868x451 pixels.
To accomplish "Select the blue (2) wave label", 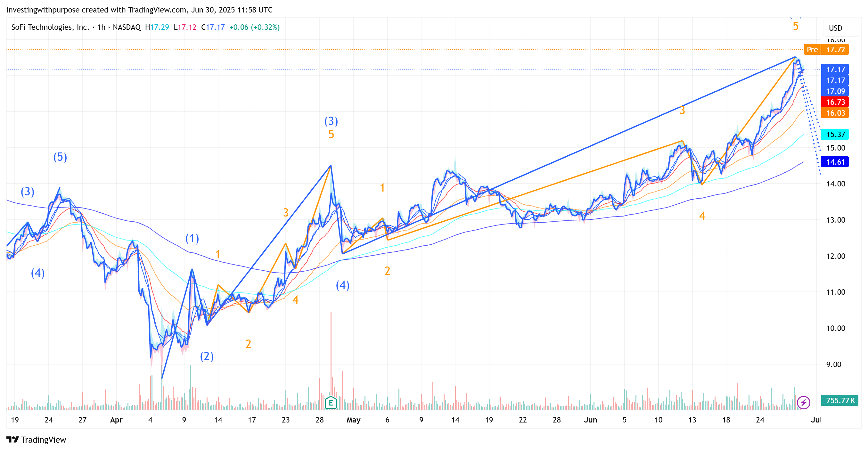I will click(x=207, y=356).
